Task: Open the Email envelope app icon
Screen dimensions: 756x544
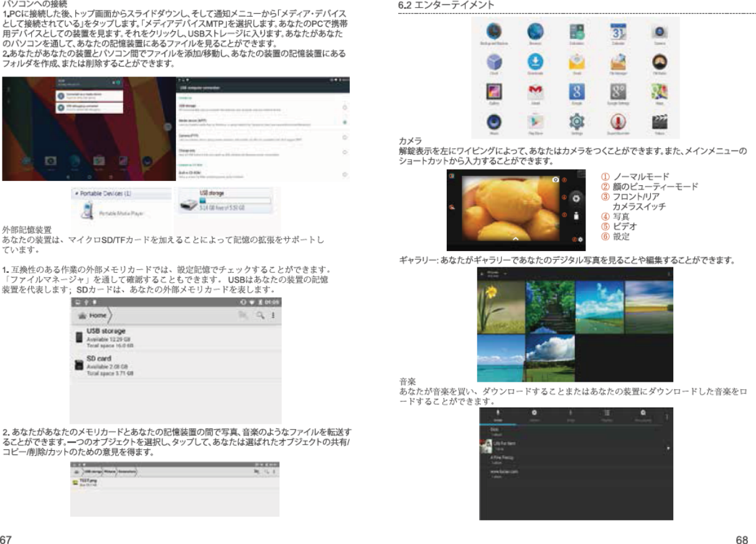Action: [x=577, y=62]
